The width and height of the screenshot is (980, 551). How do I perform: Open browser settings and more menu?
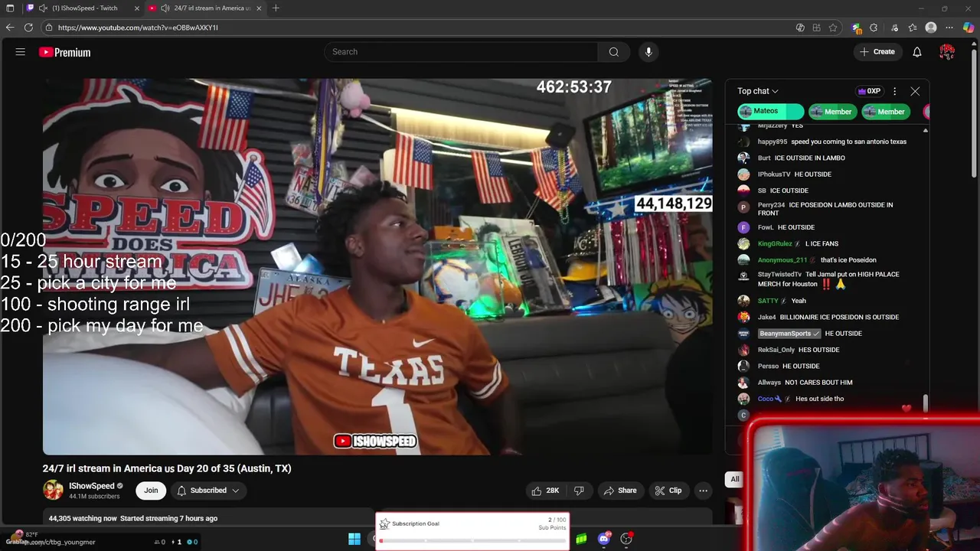coord(950,28)
